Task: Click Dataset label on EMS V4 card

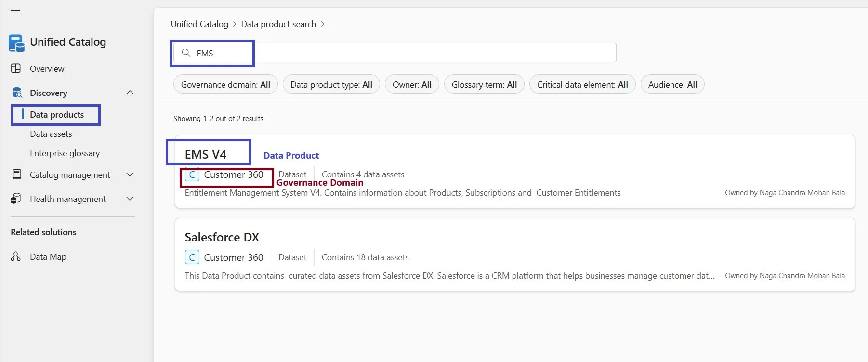Action: [292, 174]
